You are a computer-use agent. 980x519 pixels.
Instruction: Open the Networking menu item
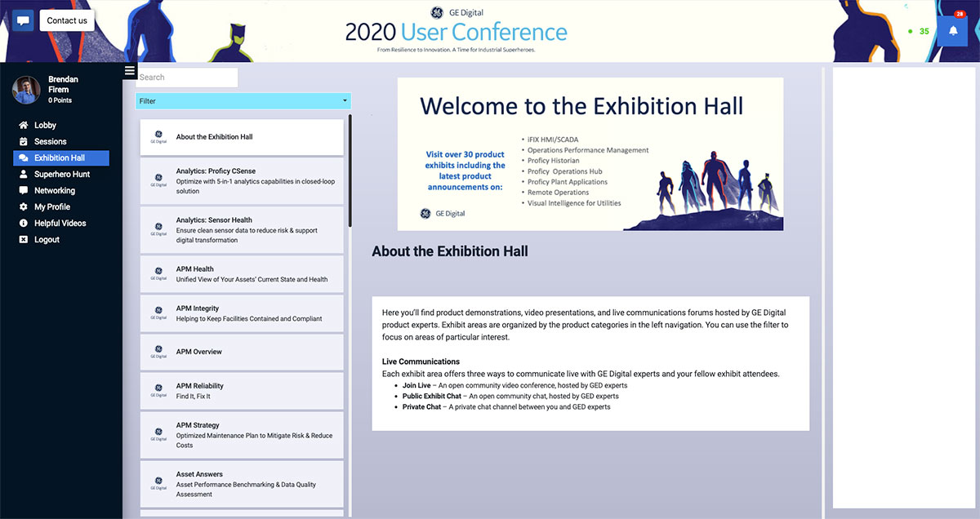click(x=54, y=191)
